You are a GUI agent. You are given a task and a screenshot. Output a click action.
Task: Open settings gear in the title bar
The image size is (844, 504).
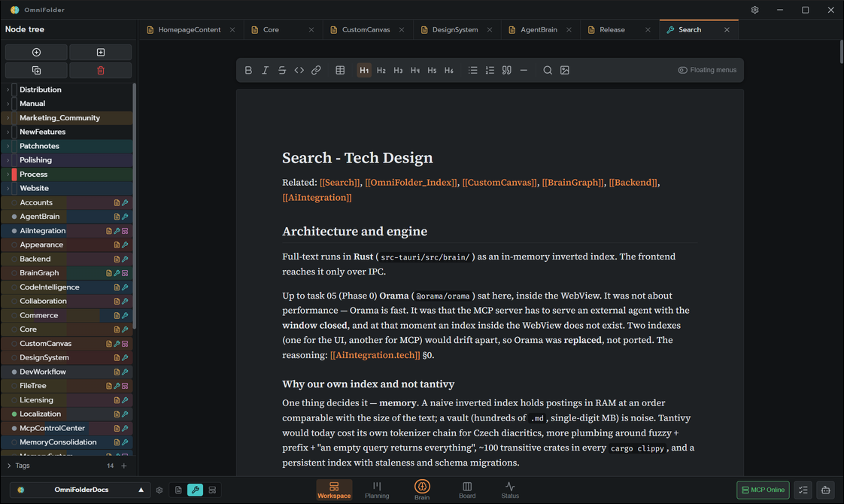click(754, 10)
